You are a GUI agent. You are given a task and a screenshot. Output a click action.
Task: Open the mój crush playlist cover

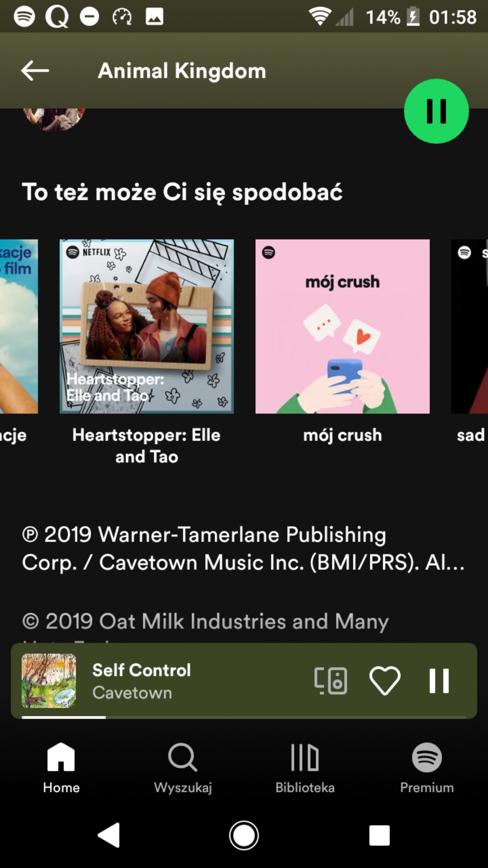tap(343, 326)
